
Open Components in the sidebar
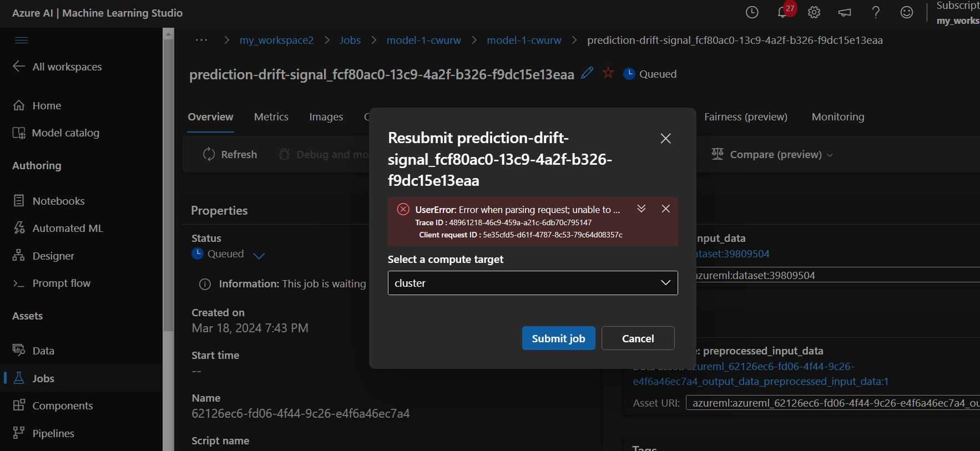click(53, 406)
